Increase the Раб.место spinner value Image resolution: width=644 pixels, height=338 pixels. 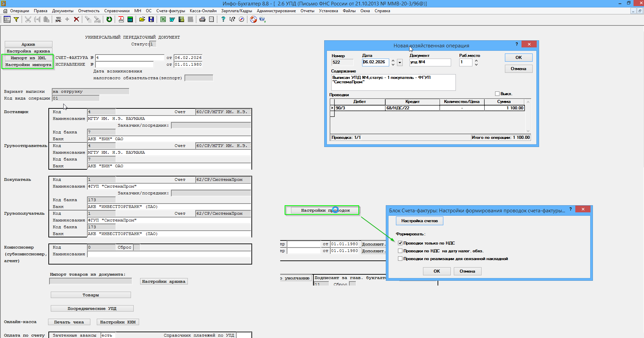(476, 61)
